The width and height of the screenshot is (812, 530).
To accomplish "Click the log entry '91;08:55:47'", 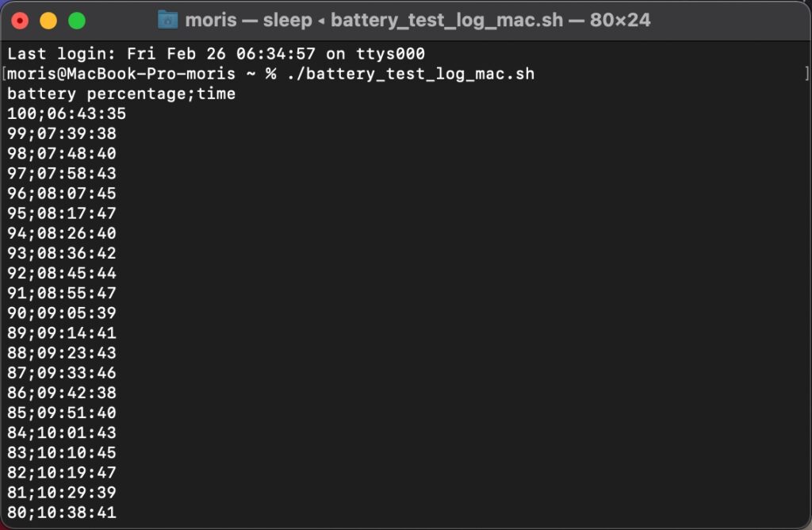I will click(62, 294).
